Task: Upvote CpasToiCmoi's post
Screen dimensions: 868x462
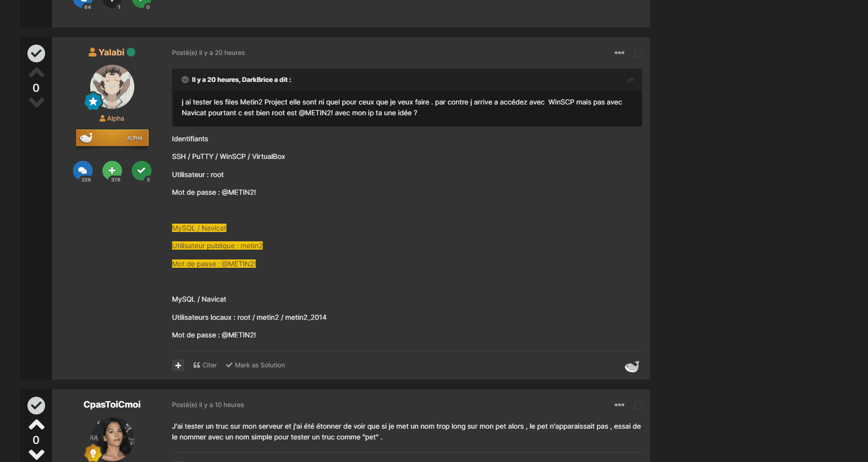Action: (36, 425)
